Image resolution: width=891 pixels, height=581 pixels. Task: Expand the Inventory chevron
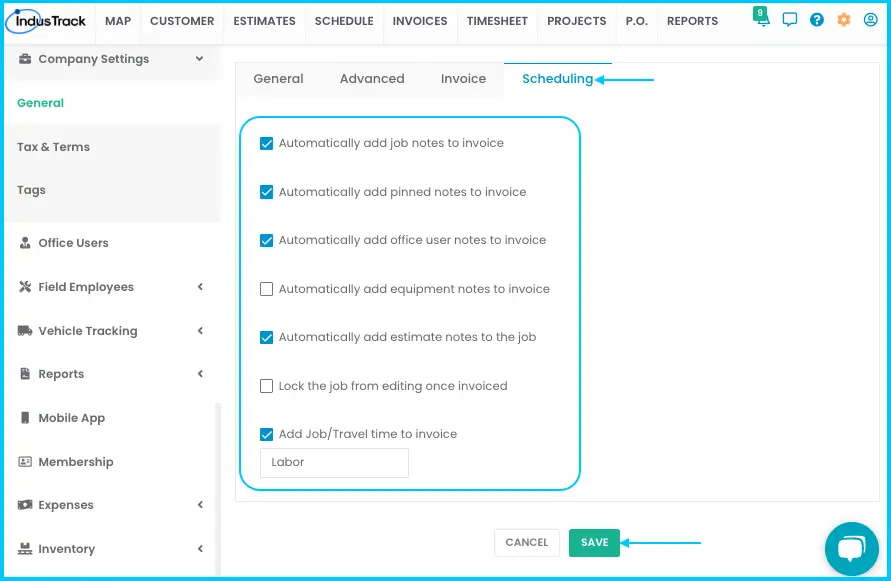pos(200,549)
